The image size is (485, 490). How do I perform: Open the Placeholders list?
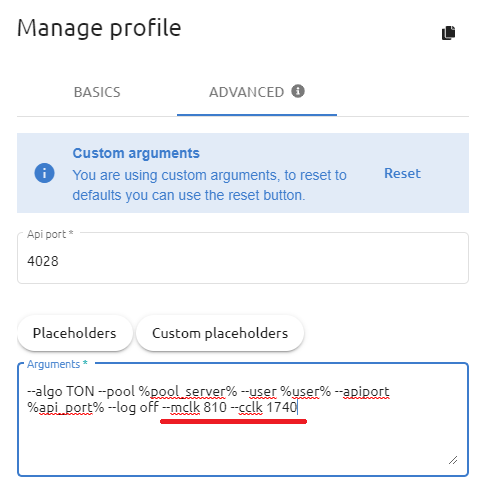click(75, 333)
